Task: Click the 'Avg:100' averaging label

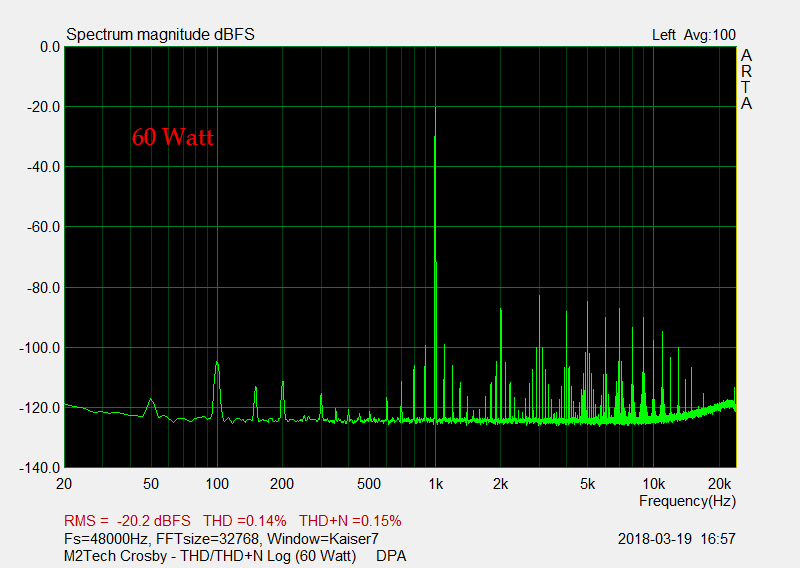Action: click(710, 35)
